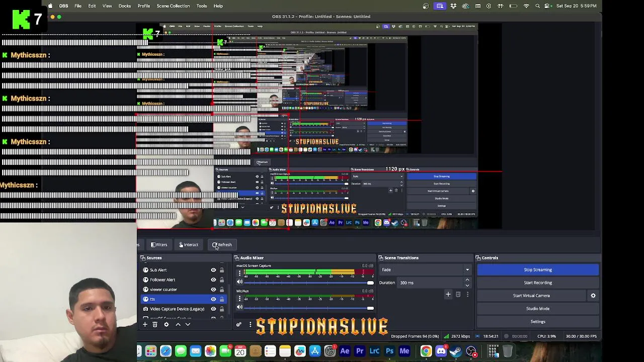Screen dimensions: 644x362
Task: Open Docks menu
Action: coord(125,6)
